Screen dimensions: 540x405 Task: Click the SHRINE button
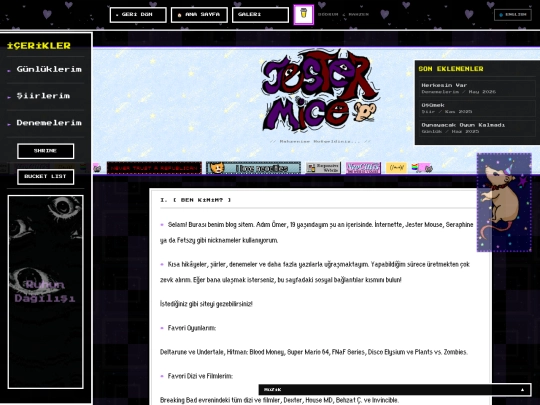[45, 151]
